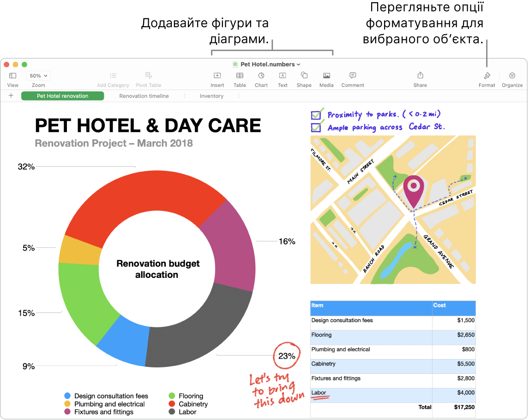
Task: Add a new Table from toolbar
Action: 240,76
